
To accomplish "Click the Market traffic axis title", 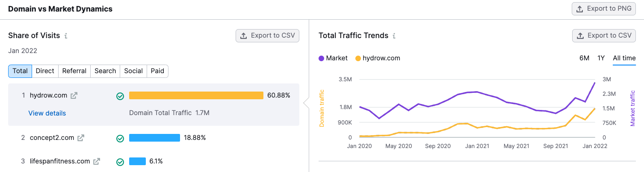I will 632,108.
